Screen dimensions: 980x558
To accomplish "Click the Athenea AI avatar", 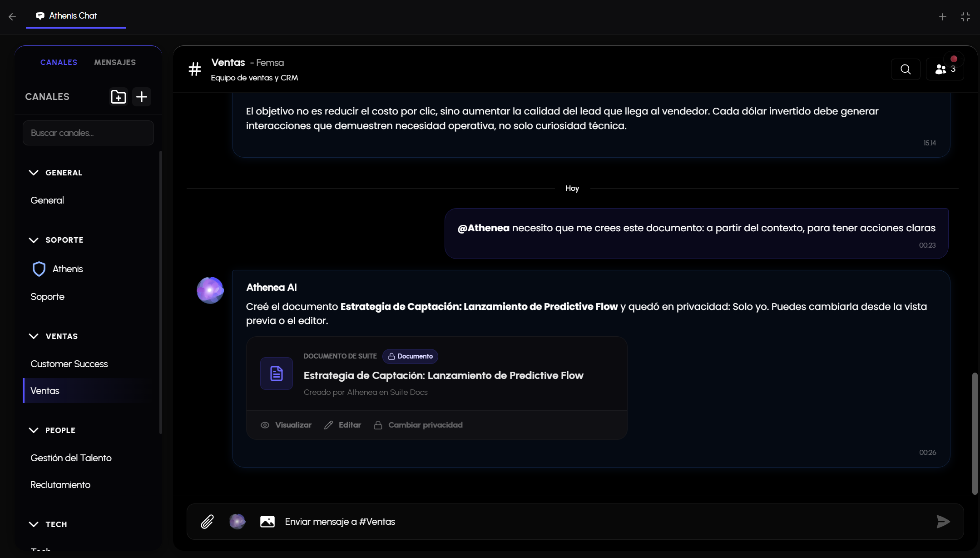I will 210,290.
